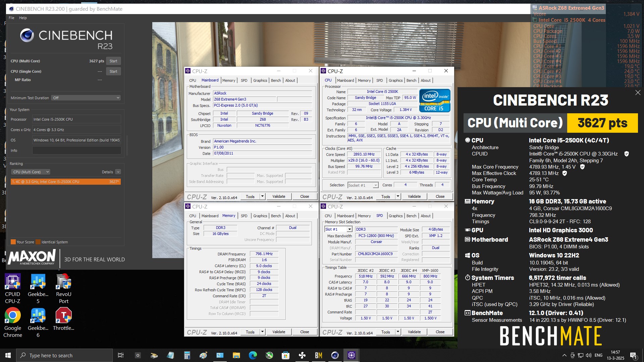The image size is (644, 362).
Task: Open File Explorer from the taskbar
Action: coord(236,355)
